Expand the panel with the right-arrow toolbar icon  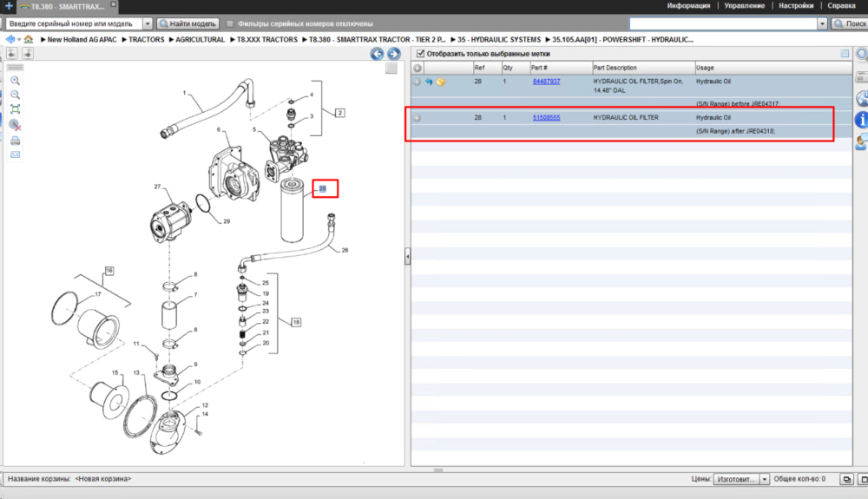coord(28,53)
